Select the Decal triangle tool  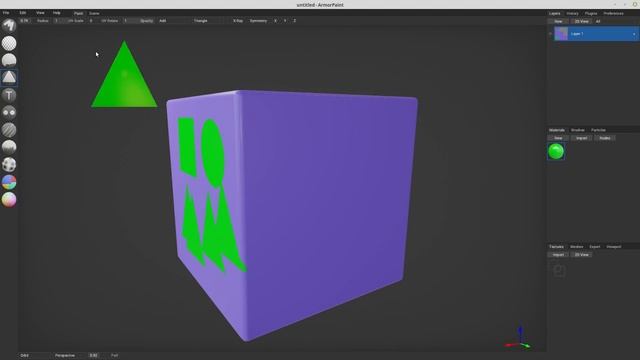coord(9,78)
